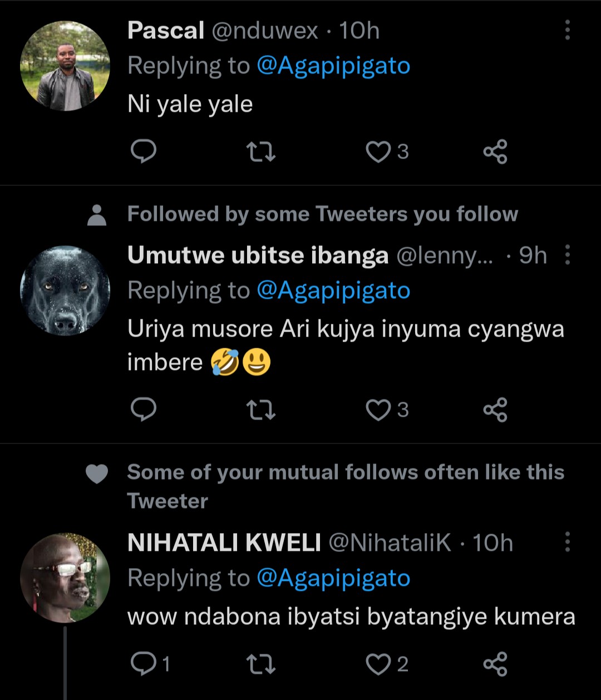
Task: Share Pascal's tweet
Action: (495, 151)
